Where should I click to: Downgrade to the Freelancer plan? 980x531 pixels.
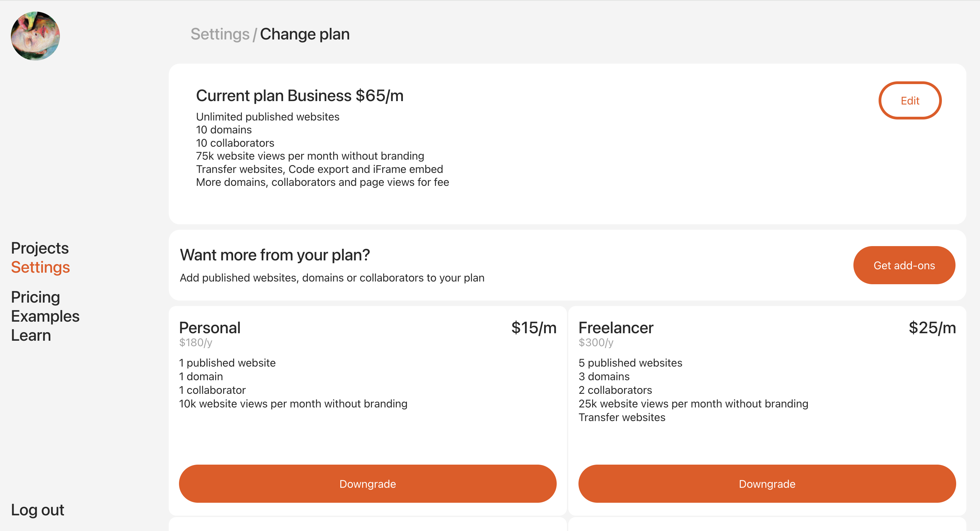click(767, 484)
